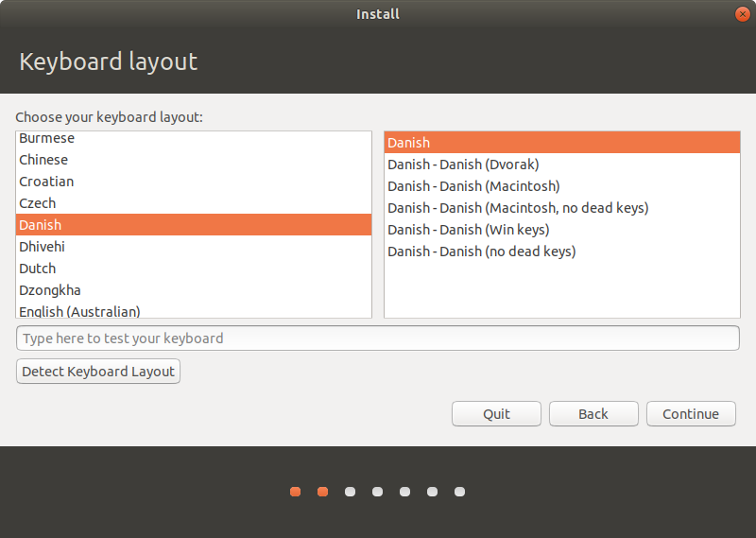Quit the installer
Viewport: 756px width, 538px height.
tap(496, 414)
